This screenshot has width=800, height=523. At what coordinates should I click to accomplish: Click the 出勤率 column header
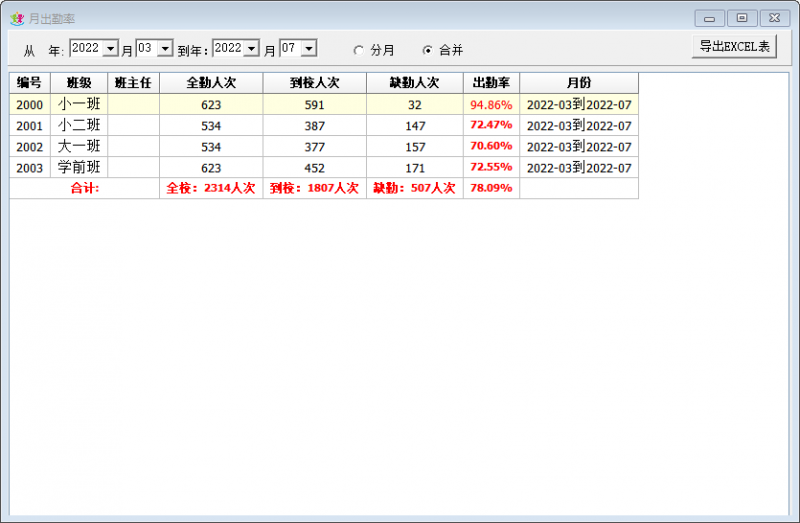tap(491, 83)
